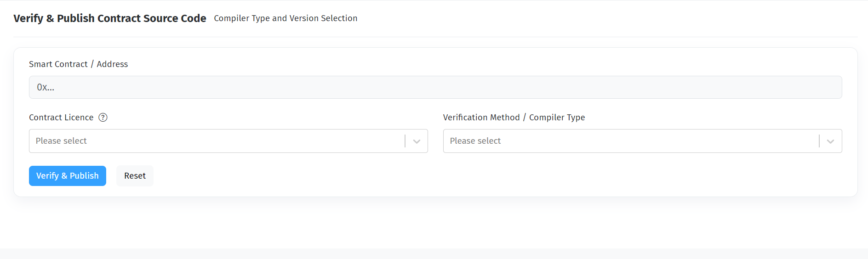Click the Contract Licence help question-mark icon
868x259 pixels.
coord(103,118)
